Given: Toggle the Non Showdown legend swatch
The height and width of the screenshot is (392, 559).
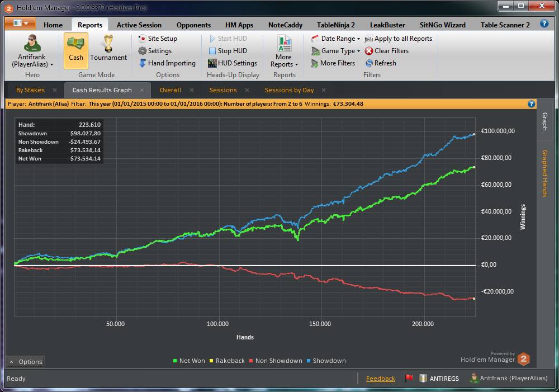Looking at the screenshot, I should coord(251,361).
